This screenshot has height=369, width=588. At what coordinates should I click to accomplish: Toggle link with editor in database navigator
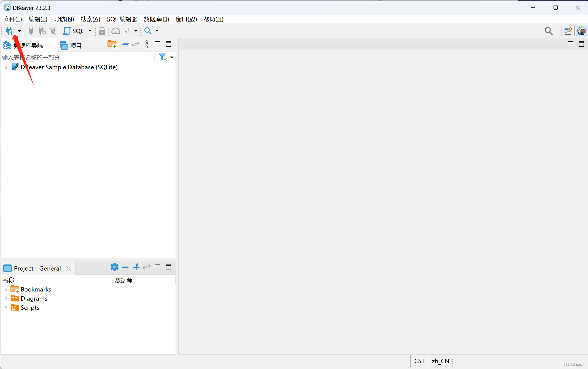(135, 44)
